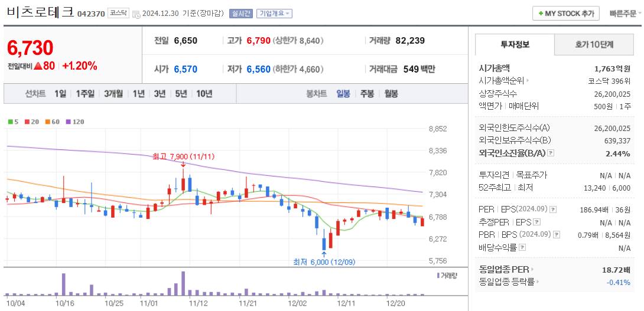The height and width of the screenshot is (311, 644).
Task: Click the arrow next to 동일업종 등락률
Action: (538, 282)
